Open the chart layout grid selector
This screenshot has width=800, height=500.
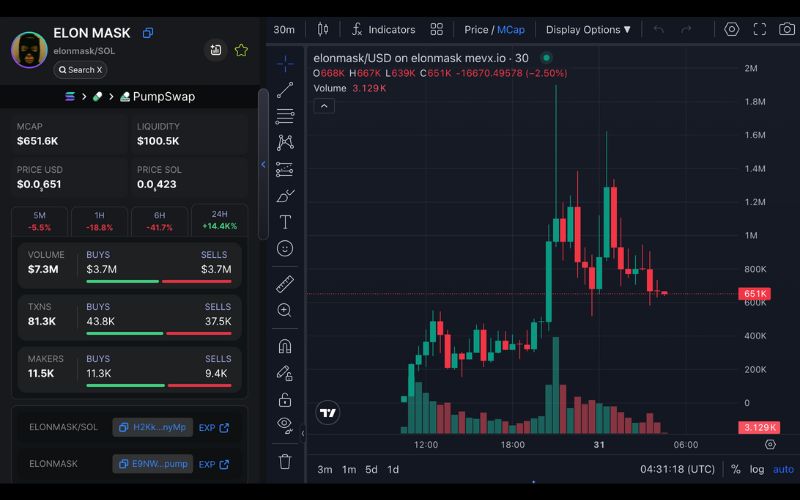pos(436,30)
